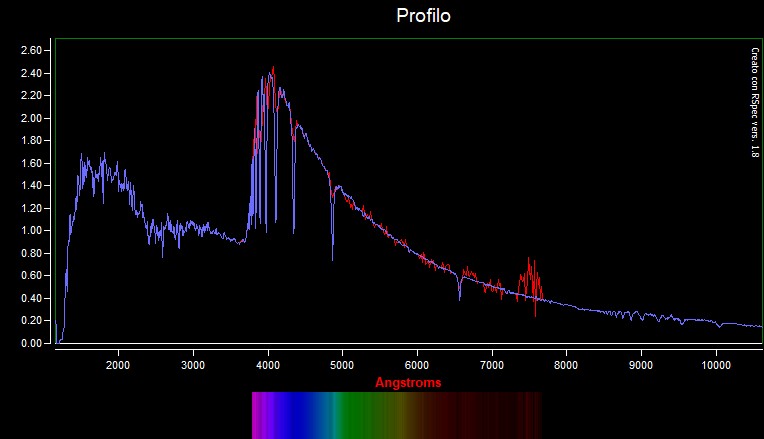Click the Creato con RSpec watermark text
Screen dimensions: 764x439
[755, 102]
